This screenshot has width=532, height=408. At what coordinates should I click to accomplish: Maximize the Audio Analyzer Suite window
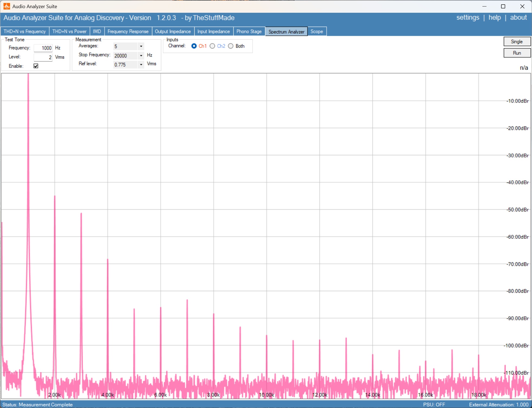503,6
